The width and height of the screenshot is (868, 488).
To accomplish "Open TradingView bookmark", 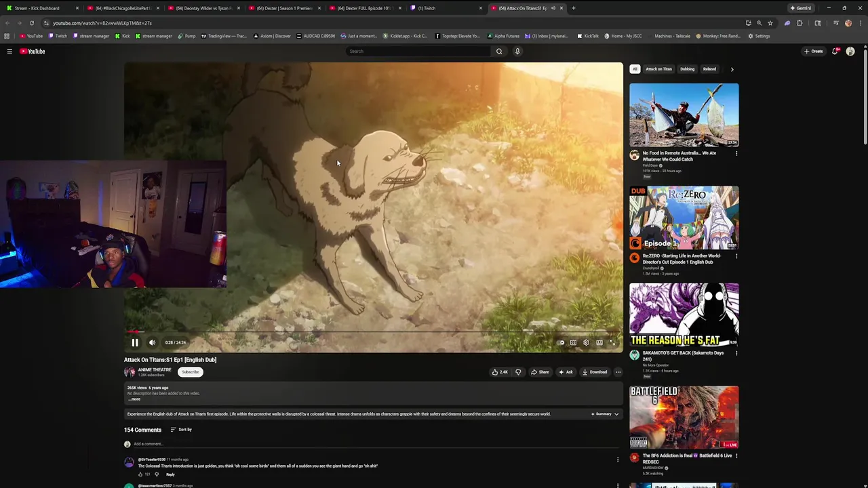I will click(224, 36).
